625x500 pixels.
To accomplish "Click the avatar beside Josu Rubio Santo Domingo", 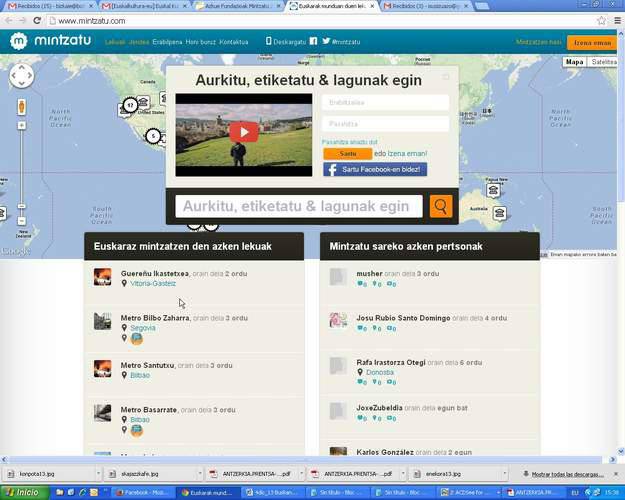I will click(x=338, y=321).
